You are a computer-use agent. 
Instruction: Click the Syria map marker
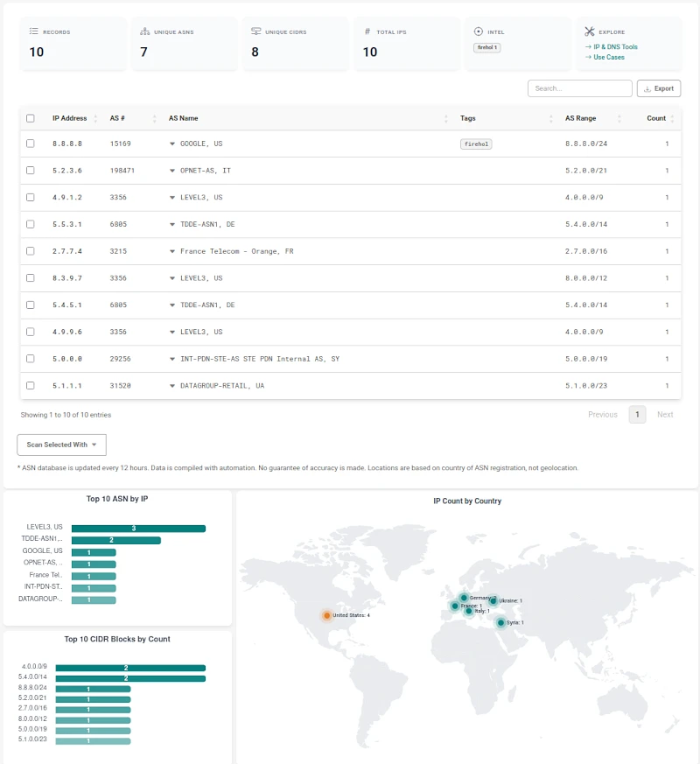(500, 622)
